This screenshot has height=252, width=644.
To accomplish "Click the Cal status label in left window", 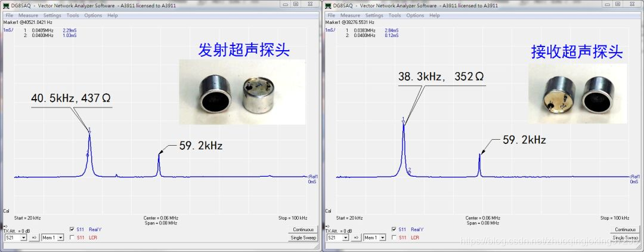I will point(6,211).
